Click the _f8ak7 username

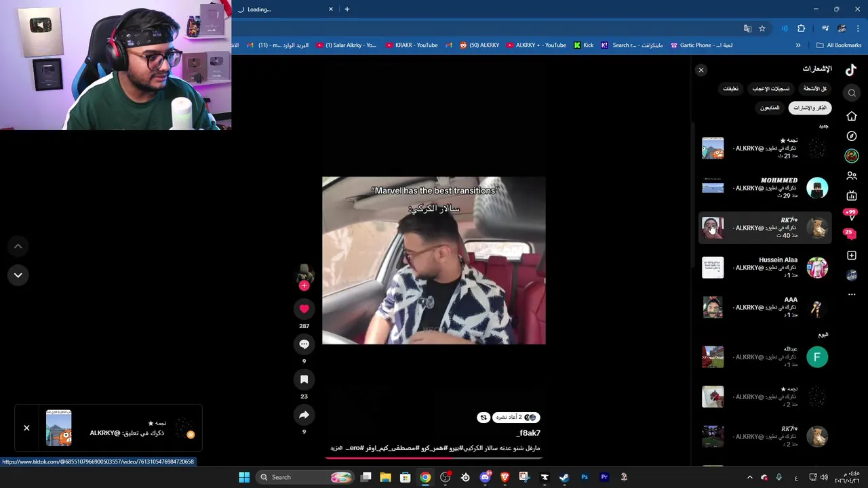[529, 433]
